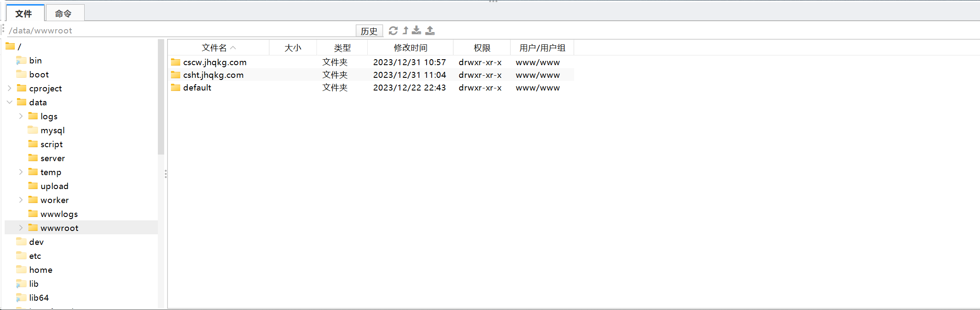Sort by the 类型 column header
Viewport: 980px width, 310px height.
(342, 48)
